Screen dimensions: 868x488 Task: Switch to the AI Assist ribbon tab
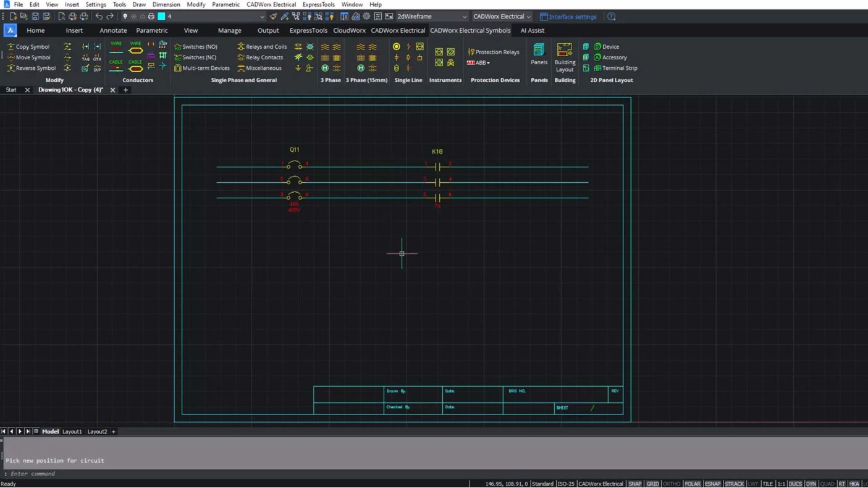pos(532,30)
